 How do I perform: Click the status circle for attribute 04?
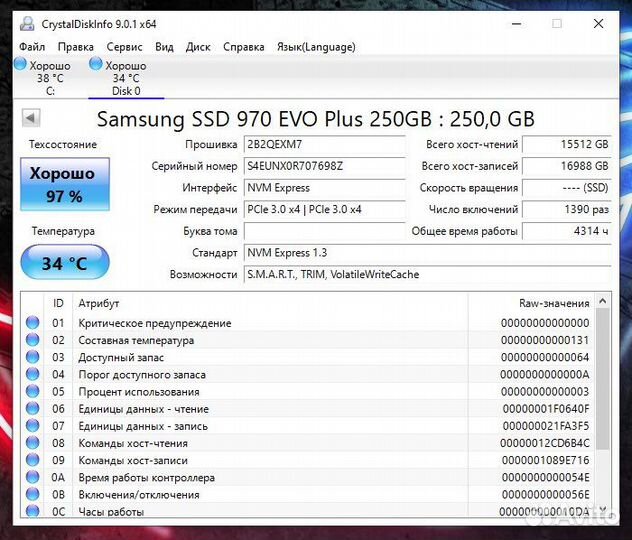point(33,374)
